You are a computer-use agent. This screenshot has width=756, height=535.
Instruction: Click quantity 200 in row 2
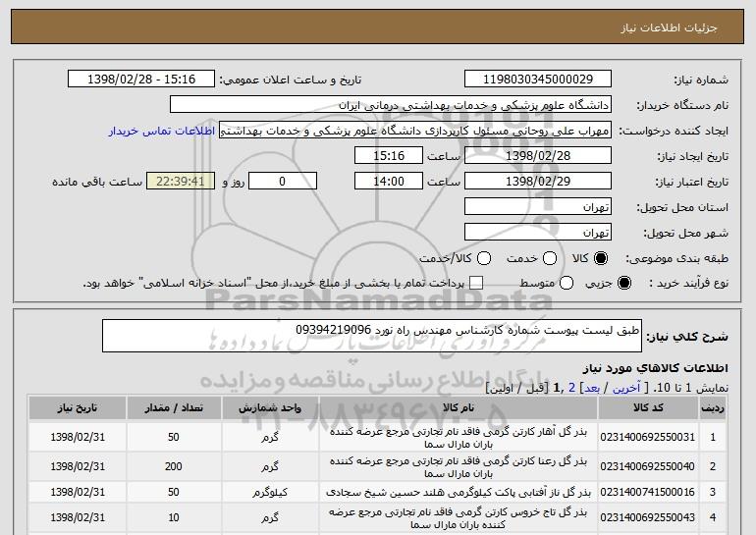tap(174, 466)
